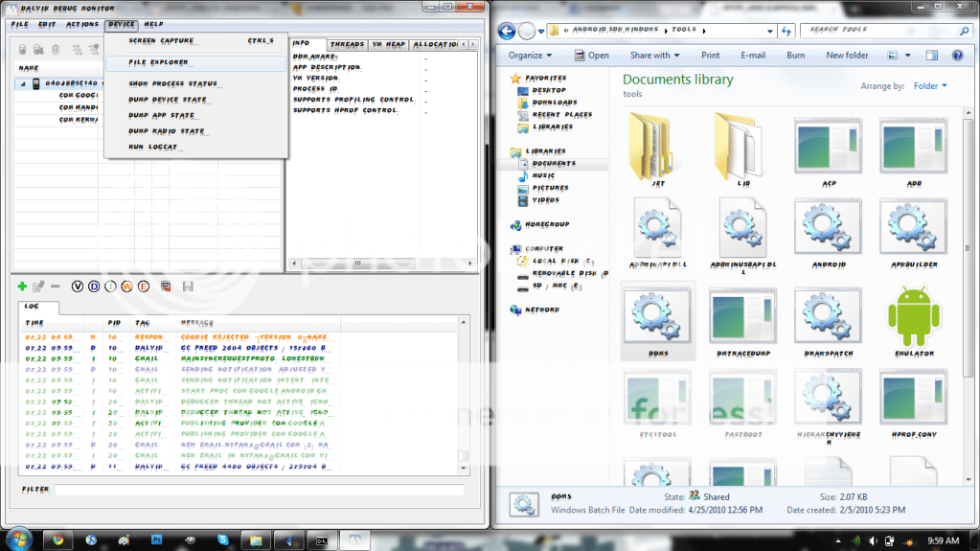Click Google Chrome in the taskbar
Screen dimensions: 980x551
(58, 540)
